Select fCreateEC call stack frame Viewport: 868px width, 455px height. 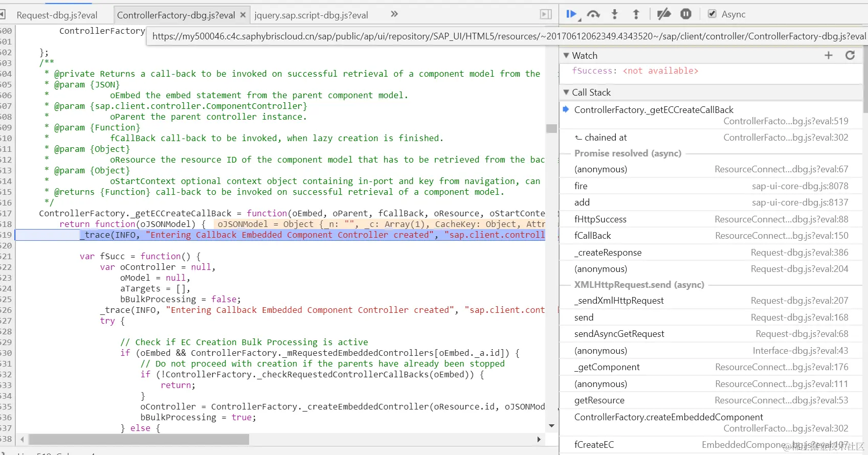[x=711, y=445]
